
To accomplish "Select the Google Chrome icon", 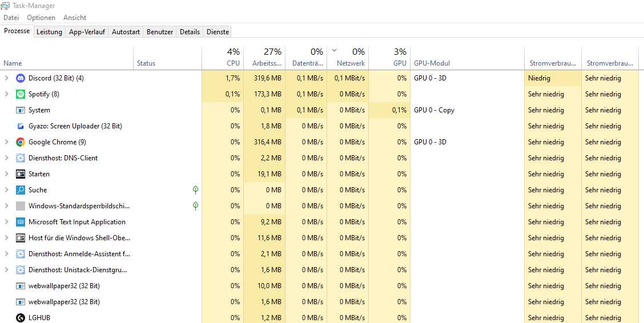I will (20, 142).
